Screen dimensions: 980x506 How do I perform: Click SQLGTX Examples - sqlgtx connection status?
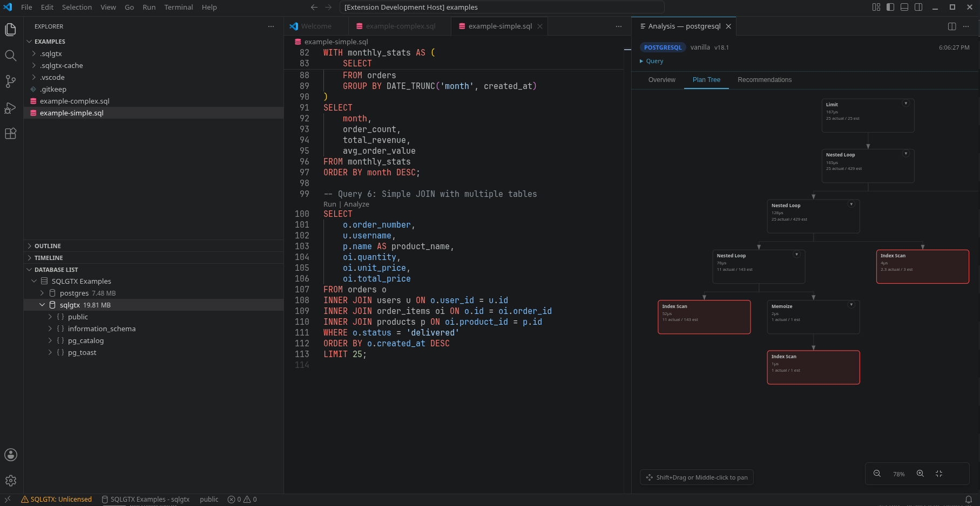146,500
